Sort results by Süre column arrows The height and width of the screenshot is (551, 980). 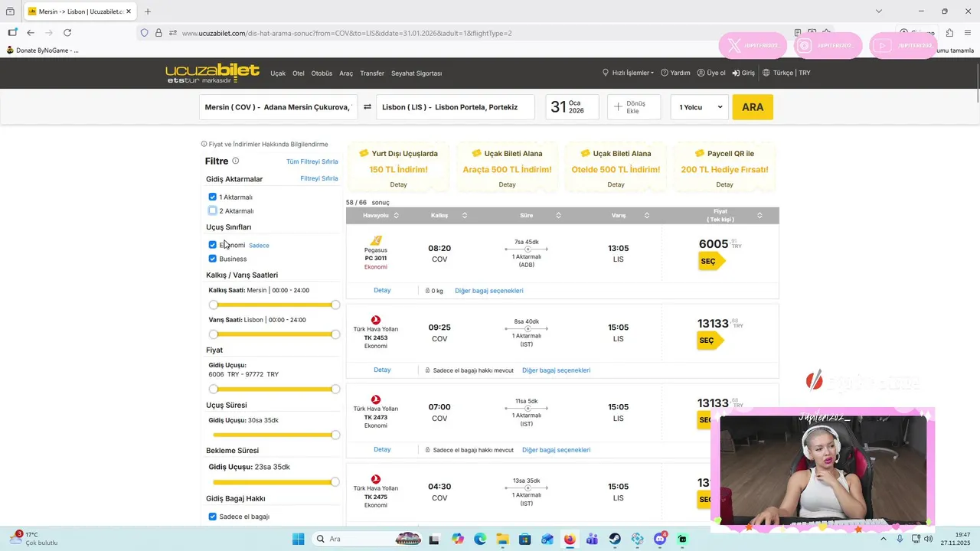[558, 216]
